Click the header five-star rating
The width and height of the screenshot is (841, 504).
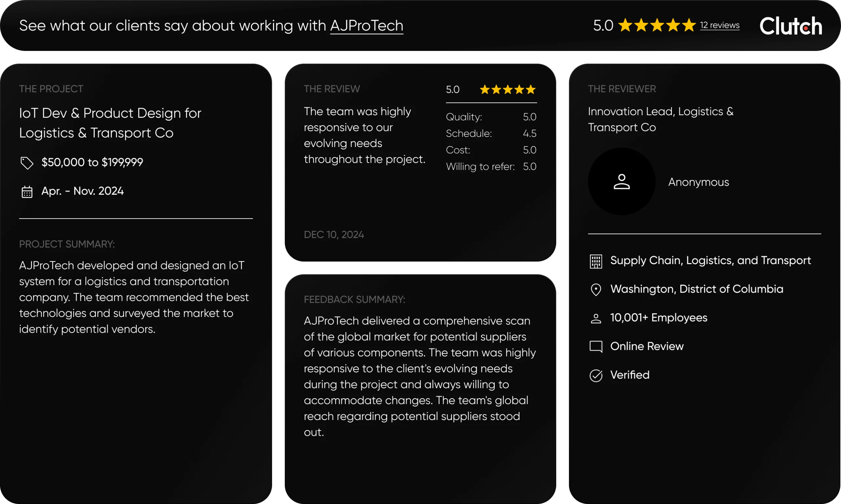point(657,26)
